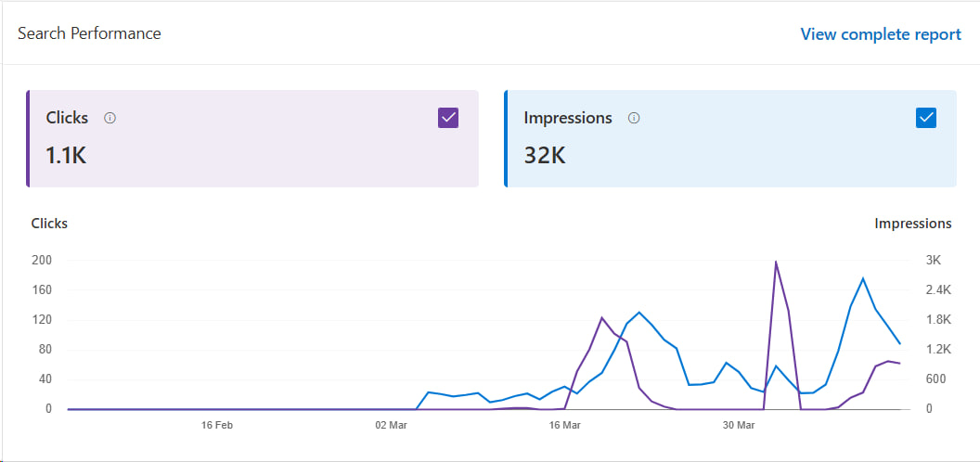This screenshot has width=980, height=462.
Task: Click the 200 mark on the left axis
Action: (41, 260)
